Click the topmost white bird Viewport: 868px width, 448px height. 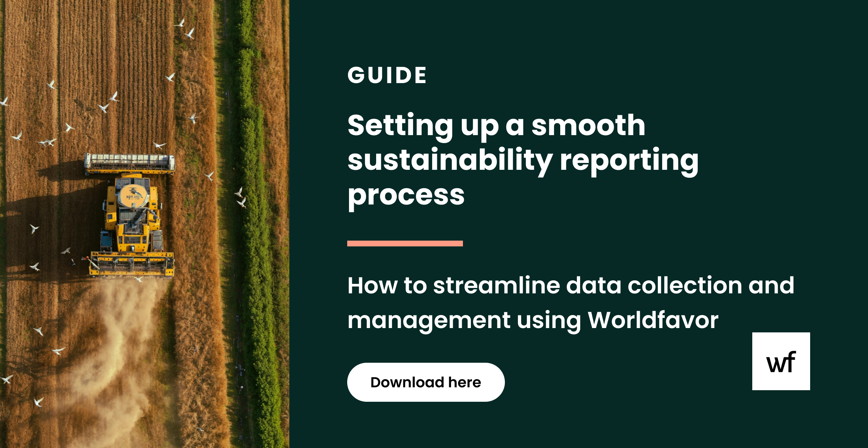pos(180,23)
